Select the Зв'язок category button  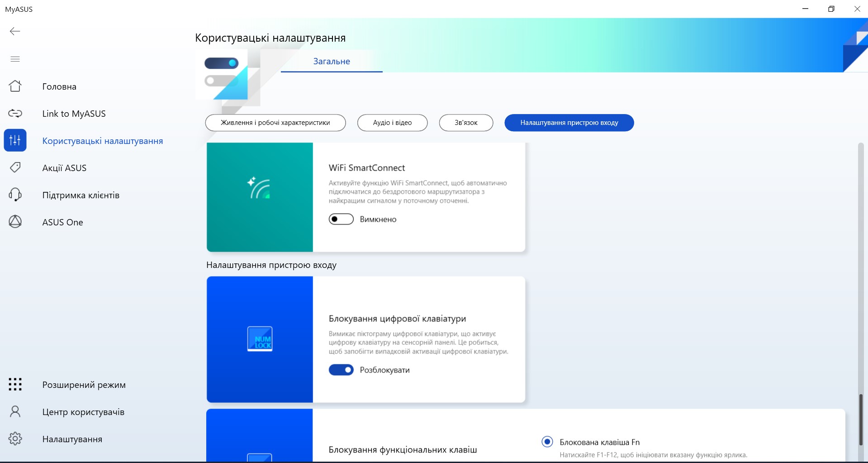466,123
